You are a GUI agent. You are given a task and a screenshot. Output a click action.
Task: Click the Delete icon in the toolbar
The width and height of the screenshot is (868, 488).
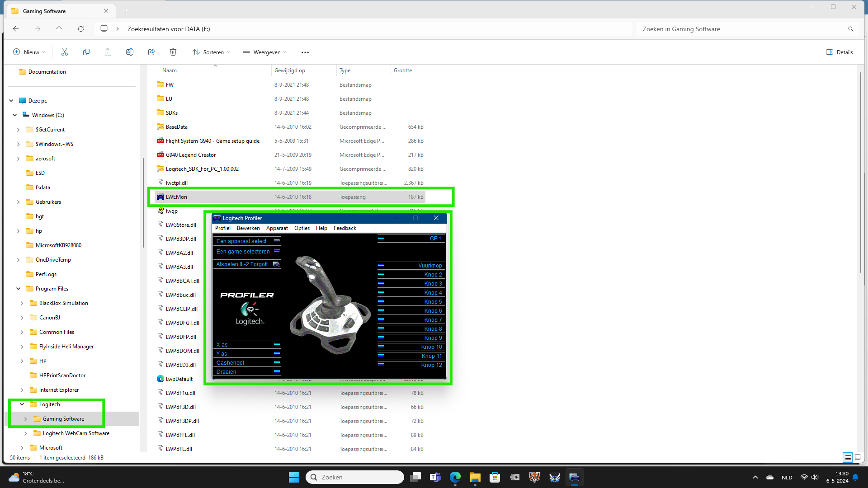(x=173, y=52)
